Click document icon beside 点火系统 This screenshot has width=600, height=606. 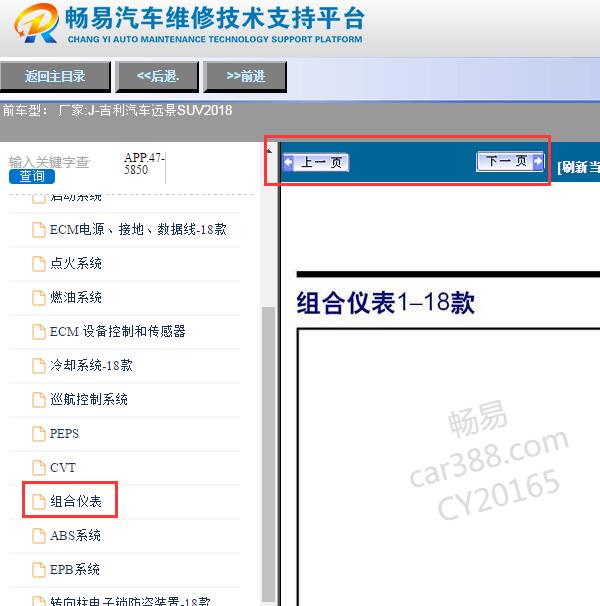point(39,264)
